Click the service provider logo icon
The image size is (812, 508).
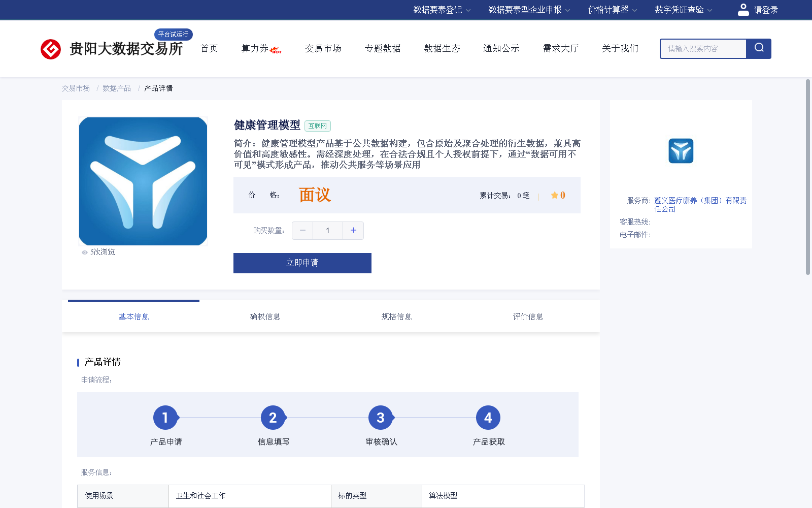pos(681,151)
